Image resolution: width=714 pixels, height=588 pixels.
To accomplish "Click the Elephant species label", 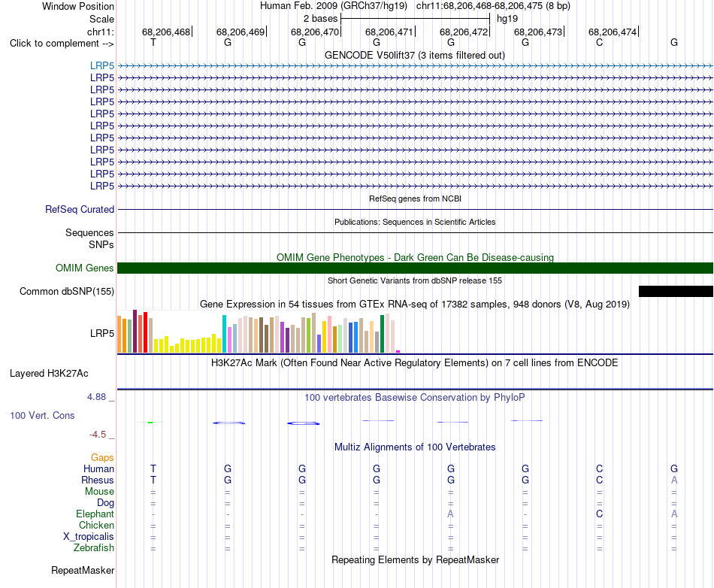I will point(95,514).
